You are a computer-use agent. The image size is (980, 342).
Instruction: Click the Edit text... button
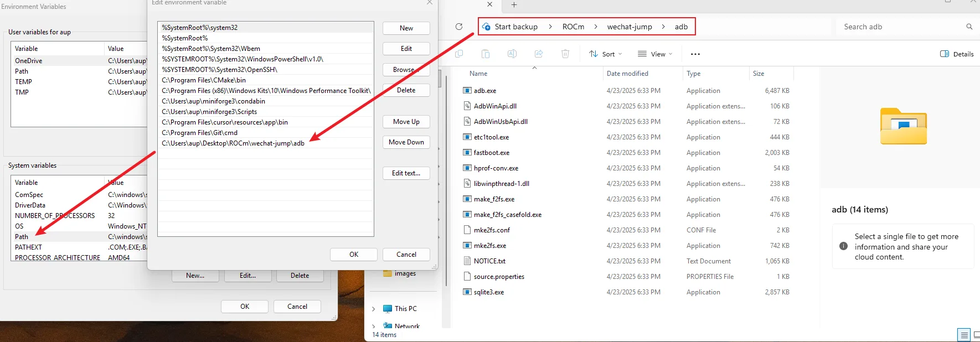406,173
